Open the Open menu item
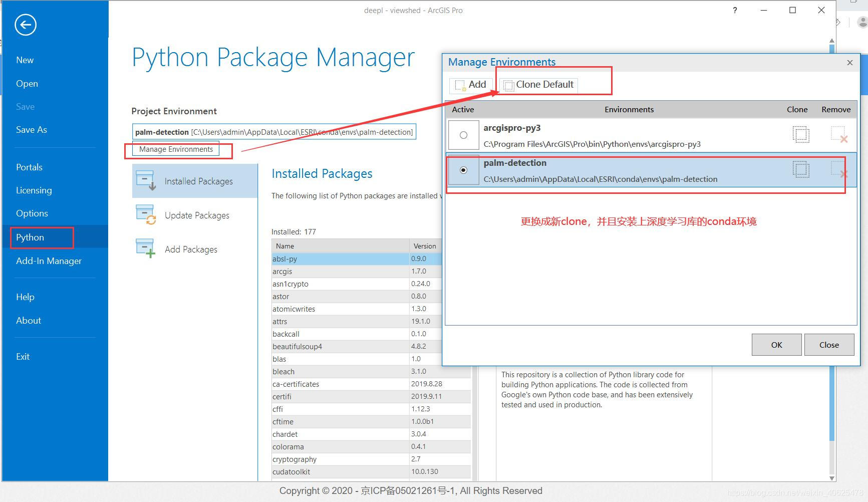Screen dimensions: 868x502 [x=27, y=84]
